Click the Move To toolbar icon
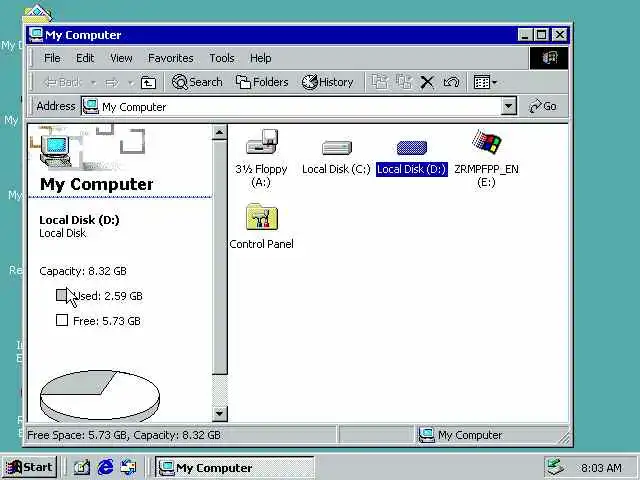 tap(380, 82)
